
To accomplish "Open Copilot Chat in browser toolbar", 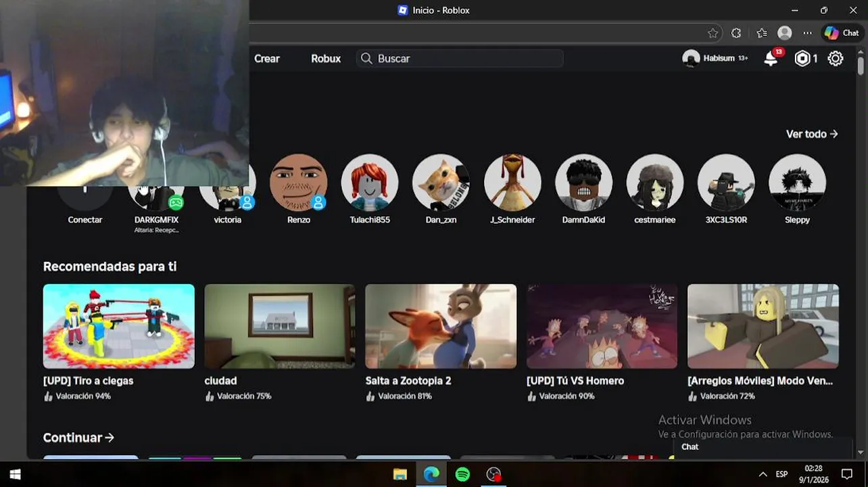I will [x=842, y=33].
